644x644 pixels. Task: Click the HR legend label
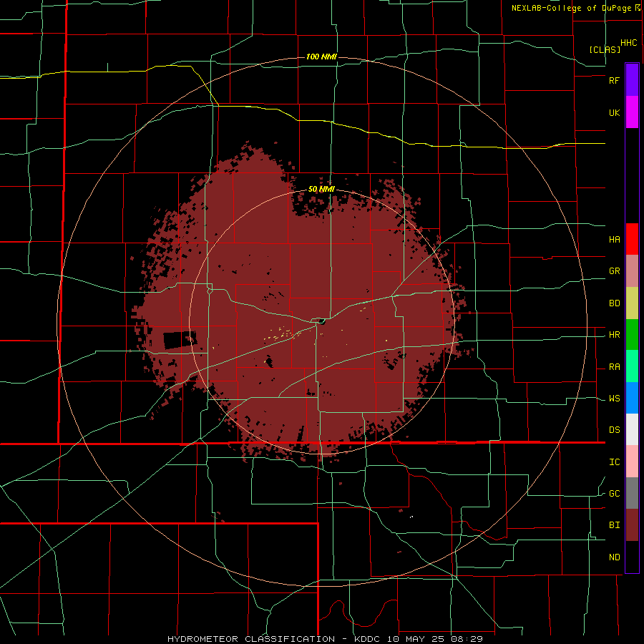614,335
